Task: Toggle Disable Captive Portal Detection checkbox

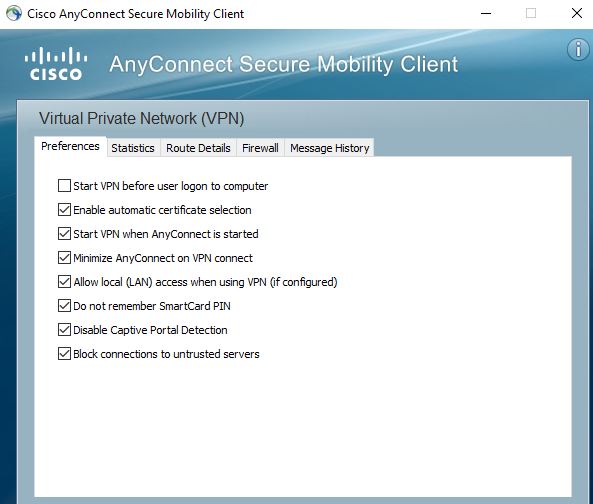Action: click(x=64, y=330)
